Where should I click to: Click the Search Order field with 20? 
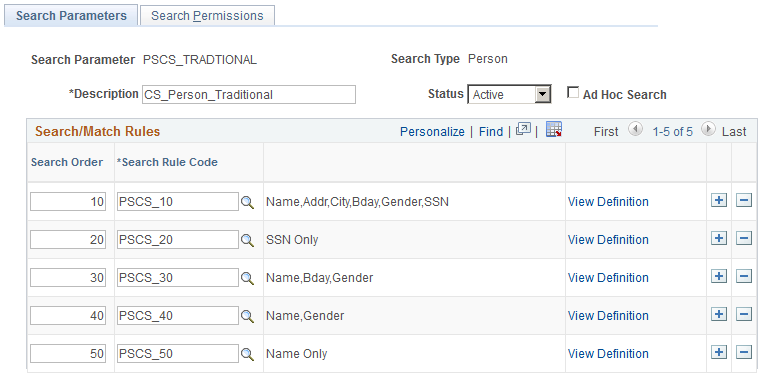(x=68, y=239)
